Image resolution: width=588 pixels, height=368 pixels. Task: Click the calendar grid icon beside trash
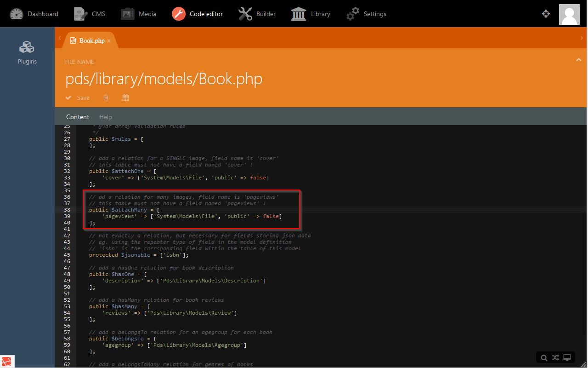point(125,98)
